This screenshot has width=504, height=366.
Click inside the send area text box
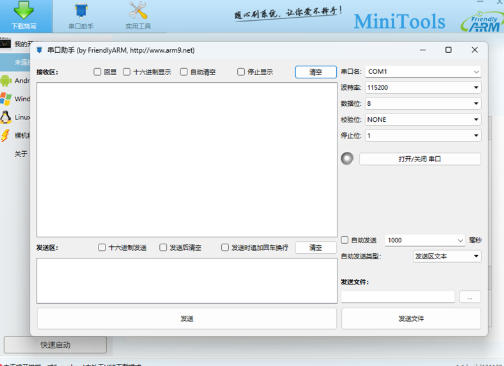[187, 281]
